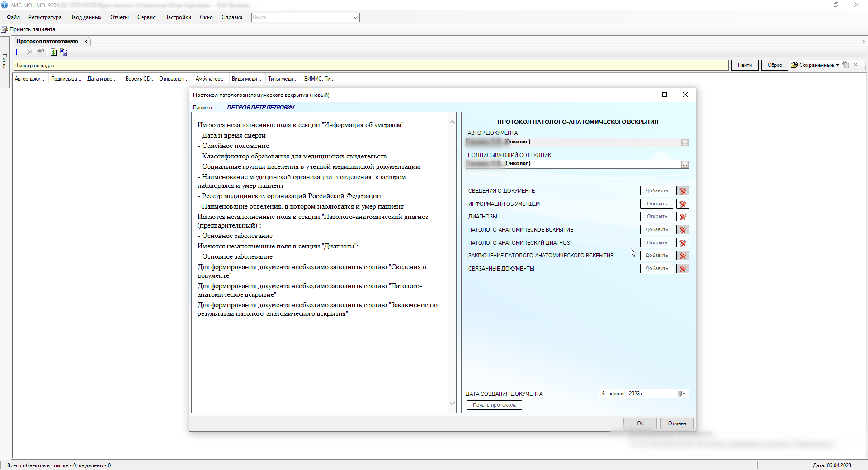Image resolution: width=868 pixels, height=470 pixels.
Task: Open the Отчеты menu
Action: click(119, 17)
